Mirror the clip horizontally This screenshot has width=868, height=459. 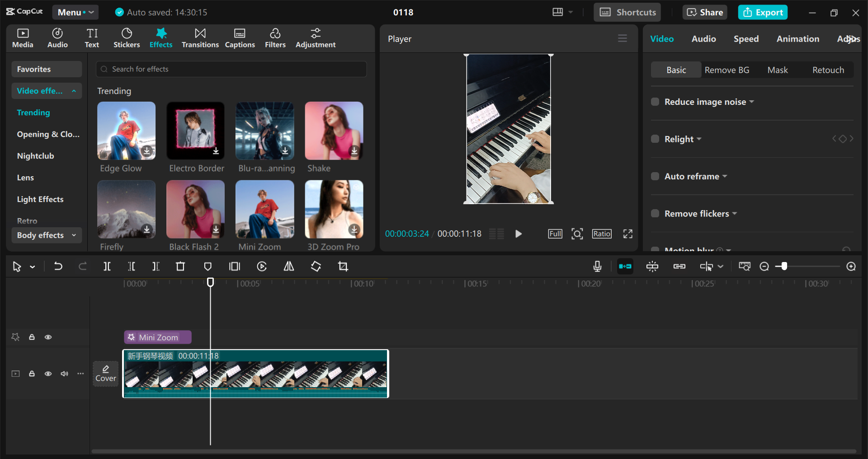point(288,267)
